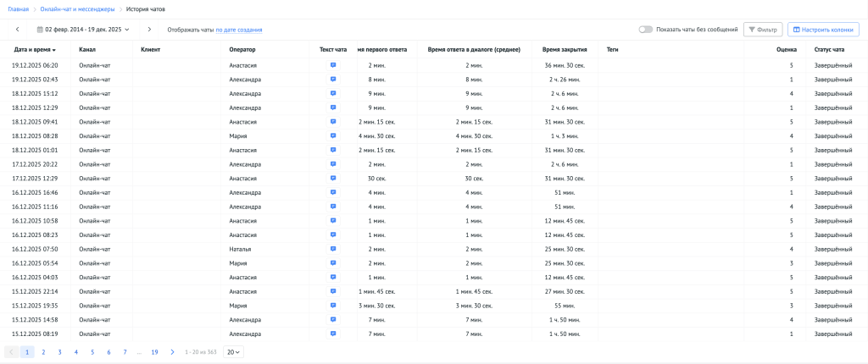Open chat text for 19.12.2025 06:20 row
868x364 pixels.
tap(333, 64)
